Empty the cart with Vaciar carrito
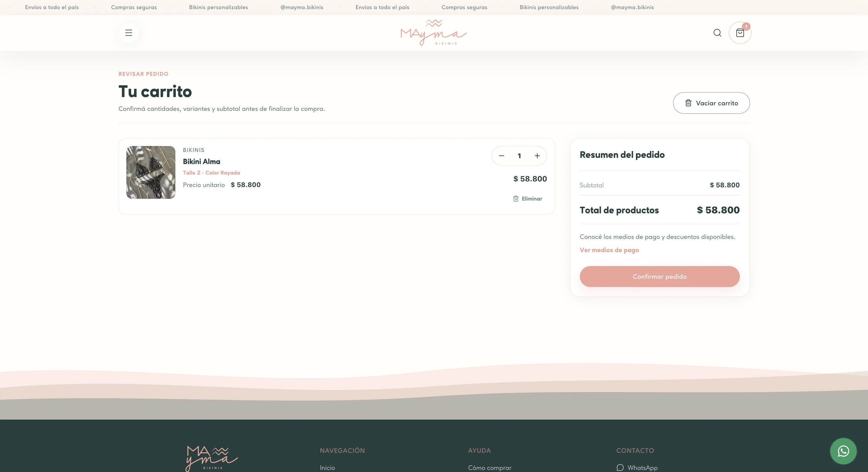The image size is (868, 472). (711, 103)
